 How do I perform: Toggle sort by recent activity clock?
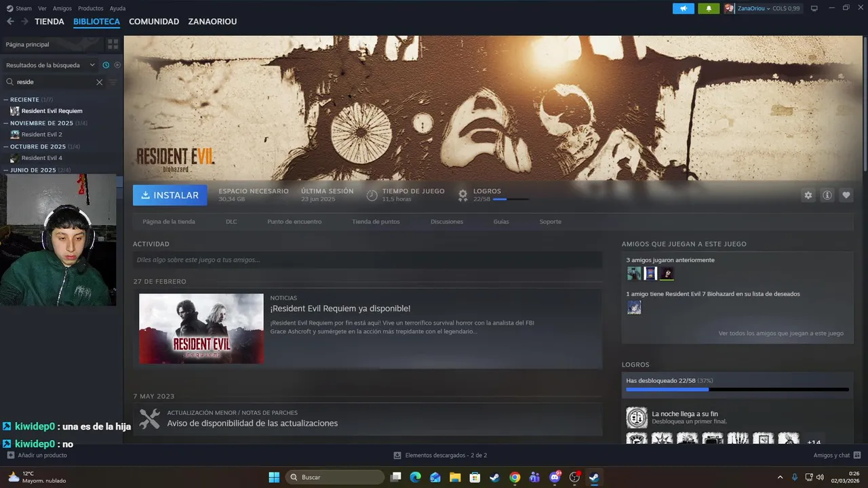pyautogui.click(x=106, y=65)
